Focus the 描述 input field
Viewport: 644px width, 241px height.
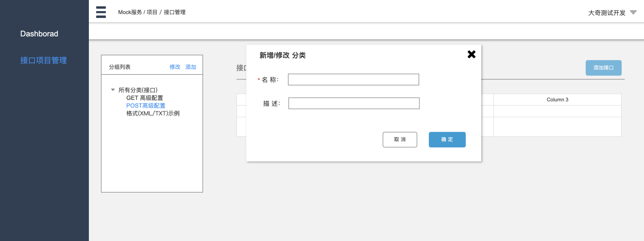click(354, 103)
